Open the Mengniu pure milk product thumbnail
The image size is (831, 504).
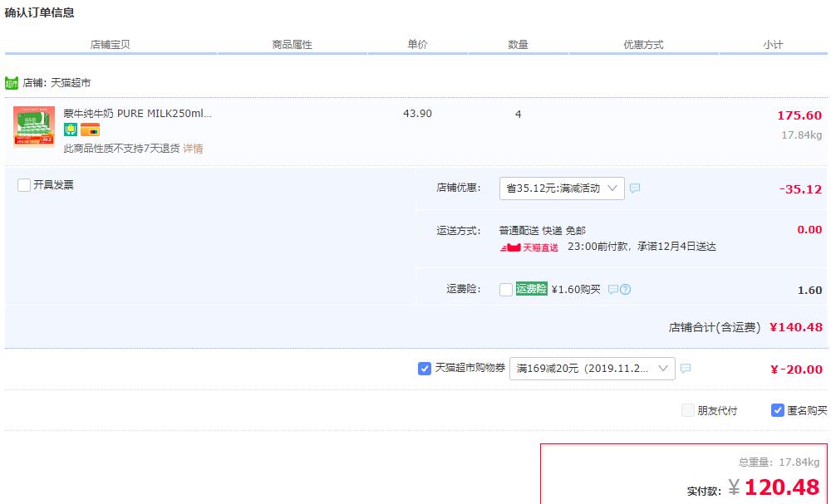(34, 126)
